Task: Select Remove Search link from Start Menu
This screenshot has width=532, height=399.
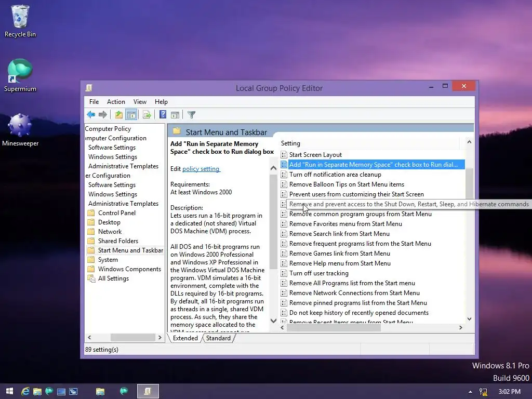Action: tap(339, 234)
